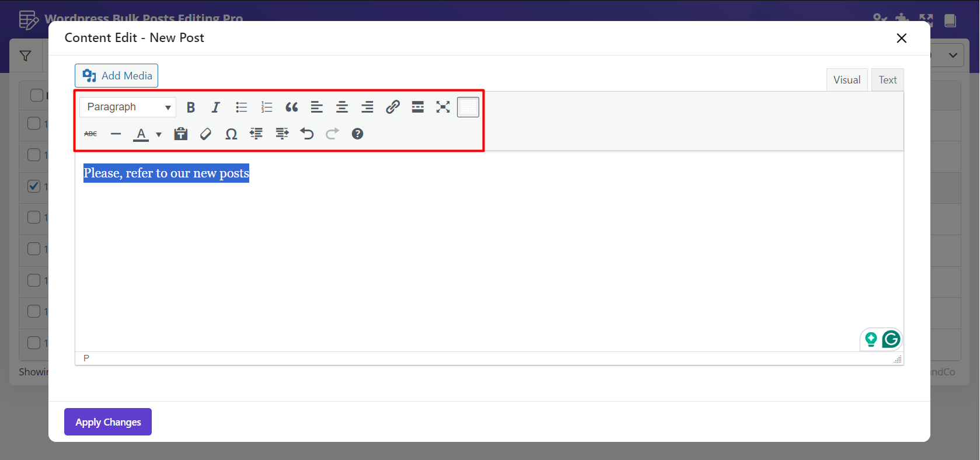980x460 pixels.
Task: Uncheck the checked row checkbox
Action: [34, 186]
